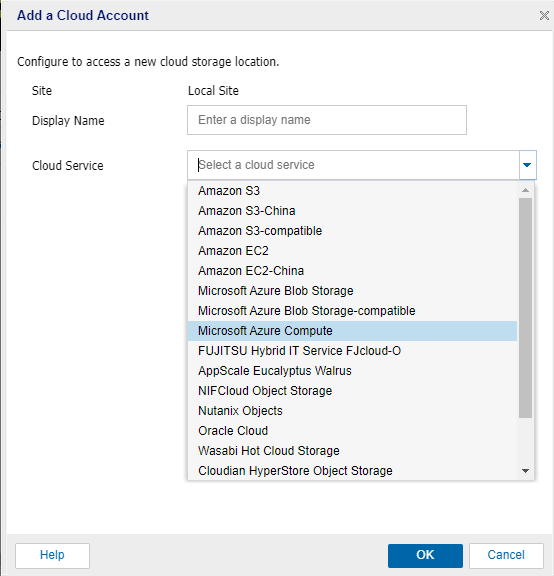Click the scrollbar up arrow in list

525,190
